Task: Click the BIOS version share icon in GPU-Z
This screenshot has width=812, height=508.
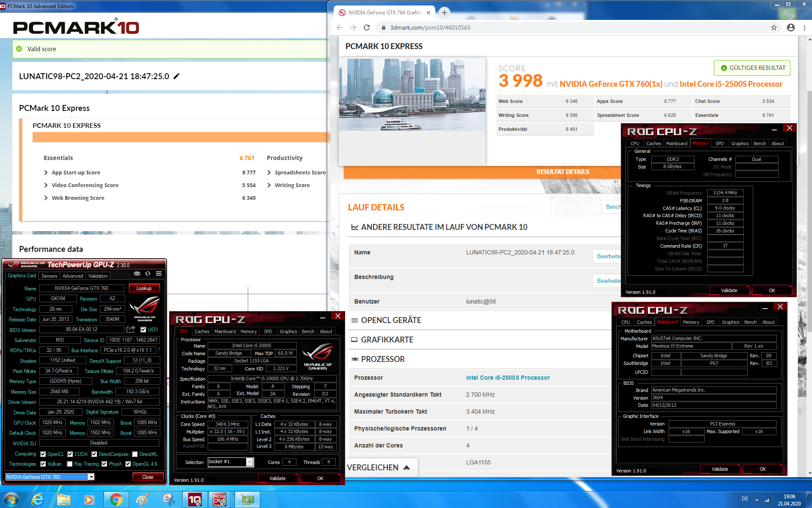Action: [x=131, y=329]
